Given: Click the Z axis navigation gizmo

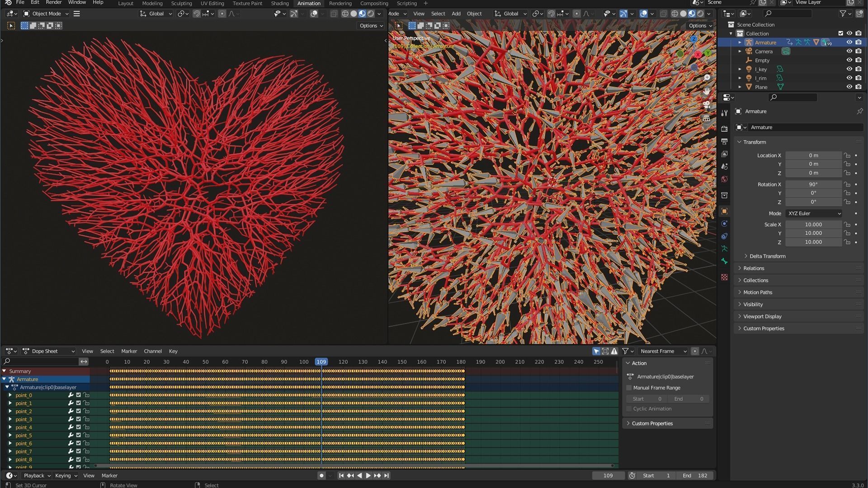Looking at the screenshot, I should tap(693, 39).
